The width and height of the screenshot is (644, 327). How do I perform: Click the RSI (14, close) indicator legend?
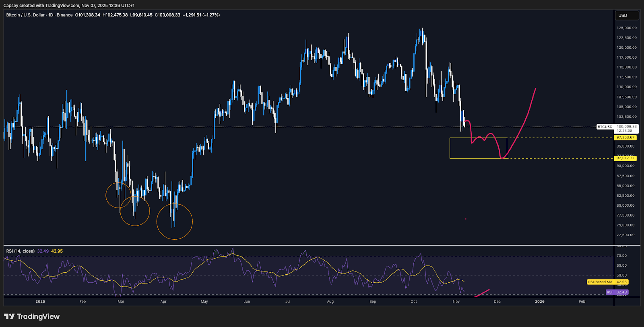(x=20, y=251)
